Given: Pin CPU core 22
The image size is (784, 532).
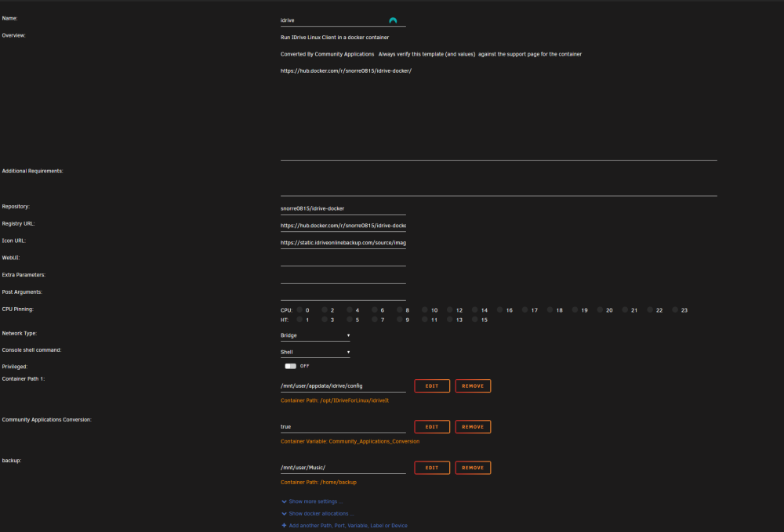Looking at the screenshot, I should [x=650, y=309].
